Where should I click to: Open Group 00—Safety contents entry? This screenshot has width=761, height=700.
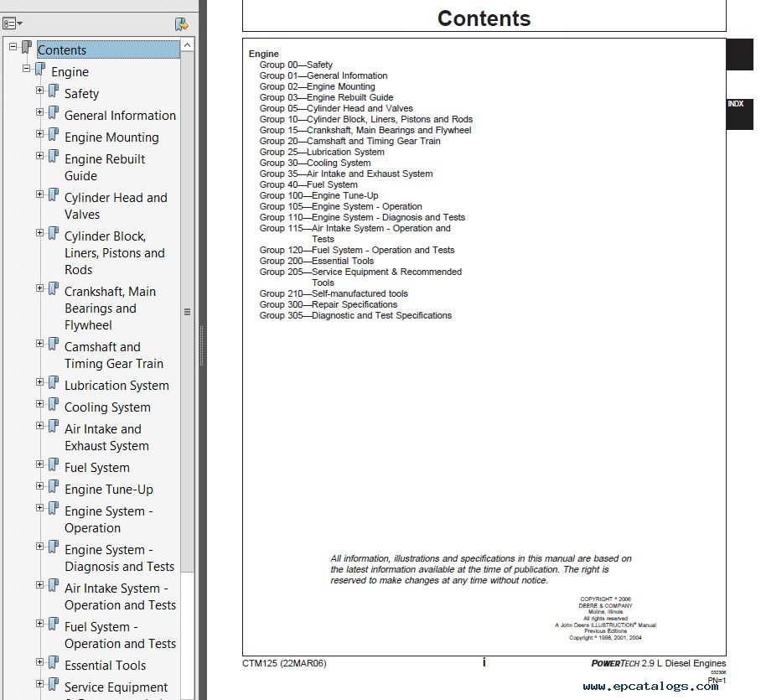(296, 65)
